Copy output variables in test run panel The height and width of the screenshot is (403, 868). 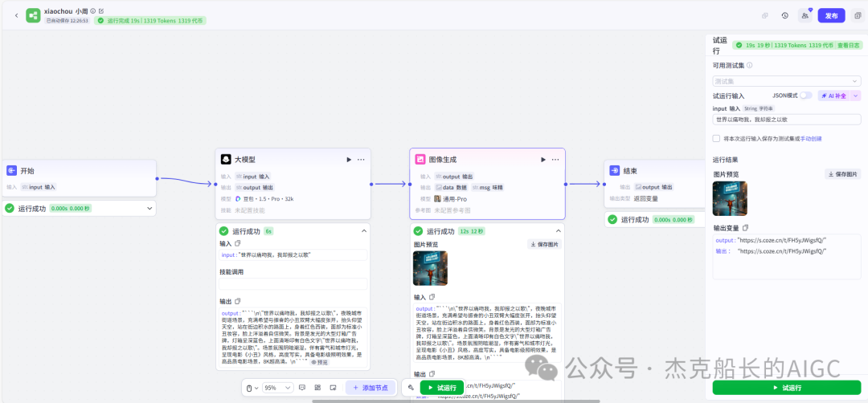(745, 228)
